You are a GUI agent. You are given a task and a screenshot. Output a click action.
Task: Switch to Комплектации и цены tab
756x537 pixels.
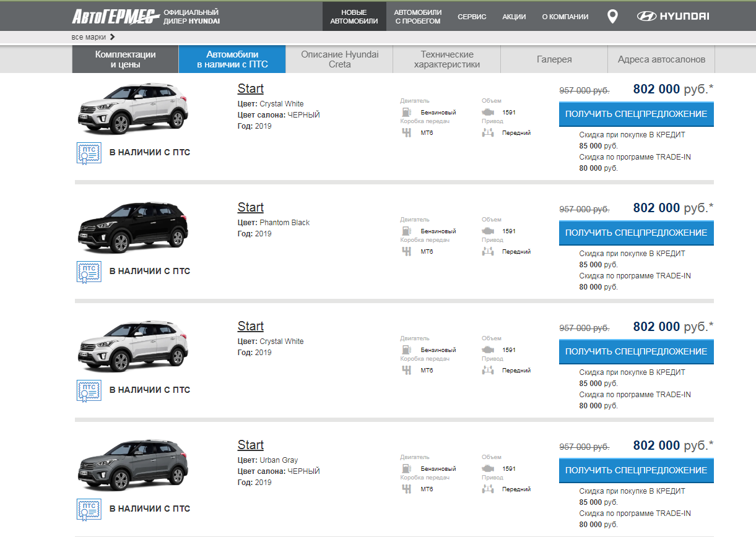[x=126, y=59]
